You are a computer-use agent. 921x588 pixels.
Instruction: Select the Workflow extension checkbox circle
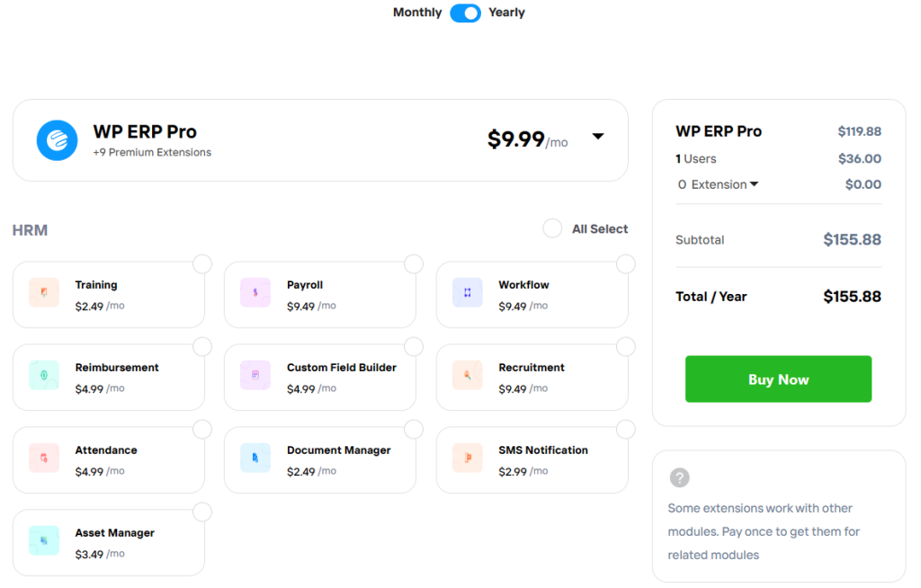(x=626, y=264)
